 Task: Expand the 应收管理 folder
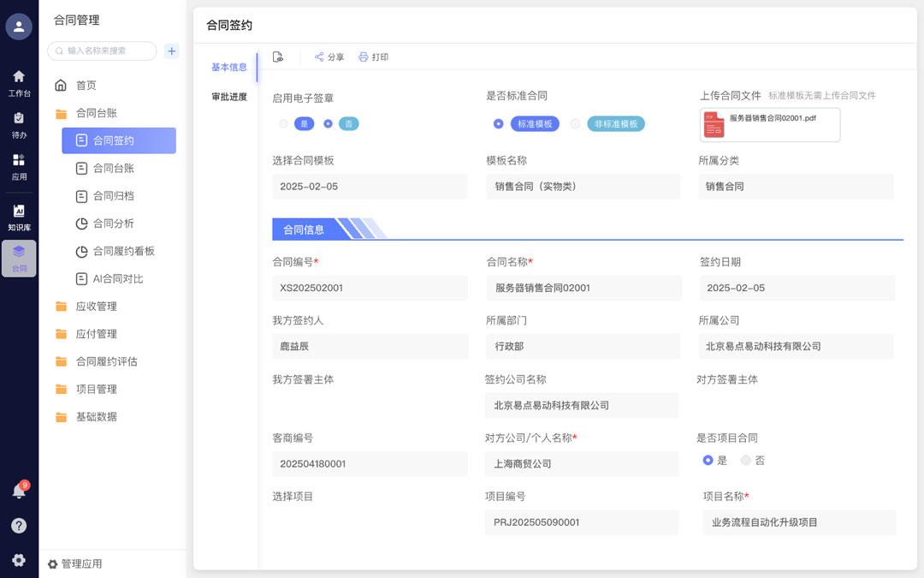pos(96,307)
